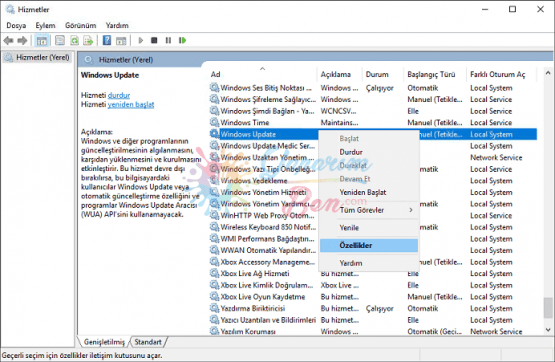Click the gear icon of Windows Time
Viewport: 555px width, 362px height.
[214, 122]
